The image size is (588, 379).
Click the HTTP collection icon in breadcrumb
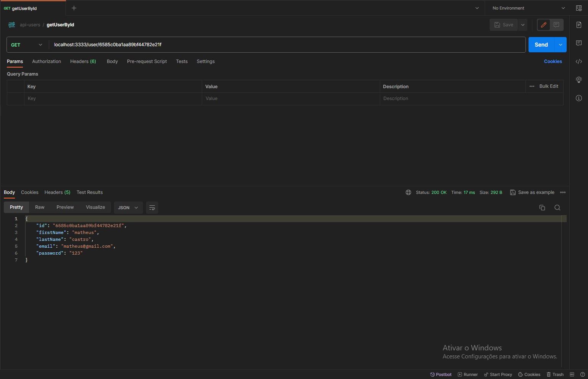[12, 25]
